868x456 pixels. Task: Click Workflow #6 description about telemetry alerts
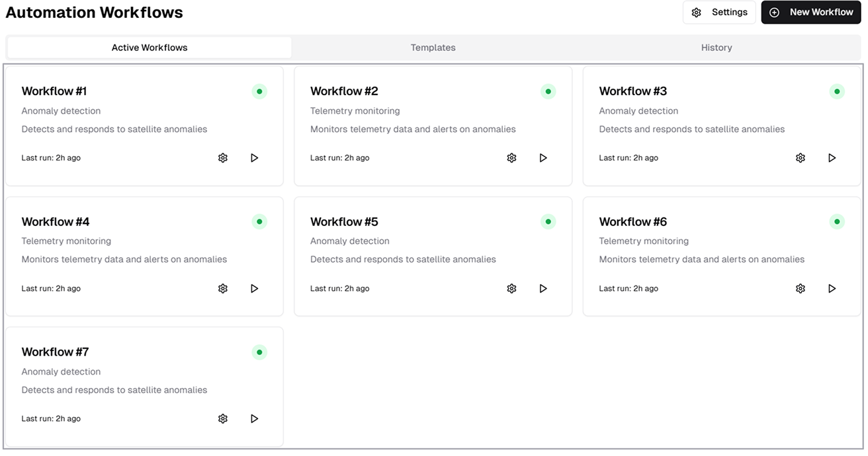(702, 260)
